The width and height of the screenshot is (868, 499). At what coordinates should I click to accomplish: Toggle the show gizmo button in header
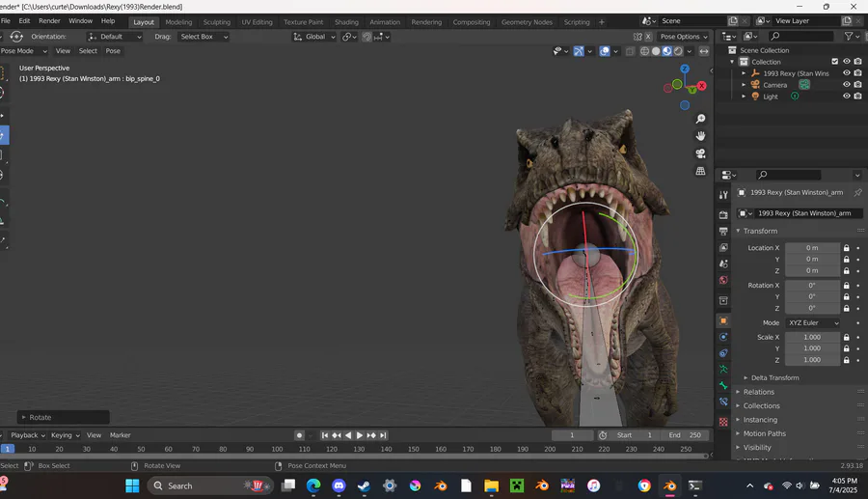point(579,51)
